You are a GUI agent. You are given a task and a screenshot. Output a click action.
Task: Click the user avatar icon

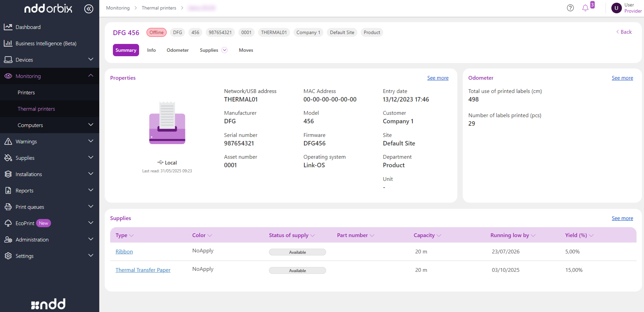tap(616, 8)
